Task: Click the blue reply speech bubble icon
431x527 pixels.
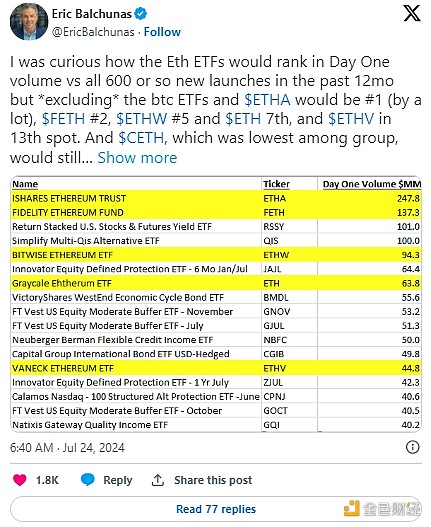Action: pos(88,480)
